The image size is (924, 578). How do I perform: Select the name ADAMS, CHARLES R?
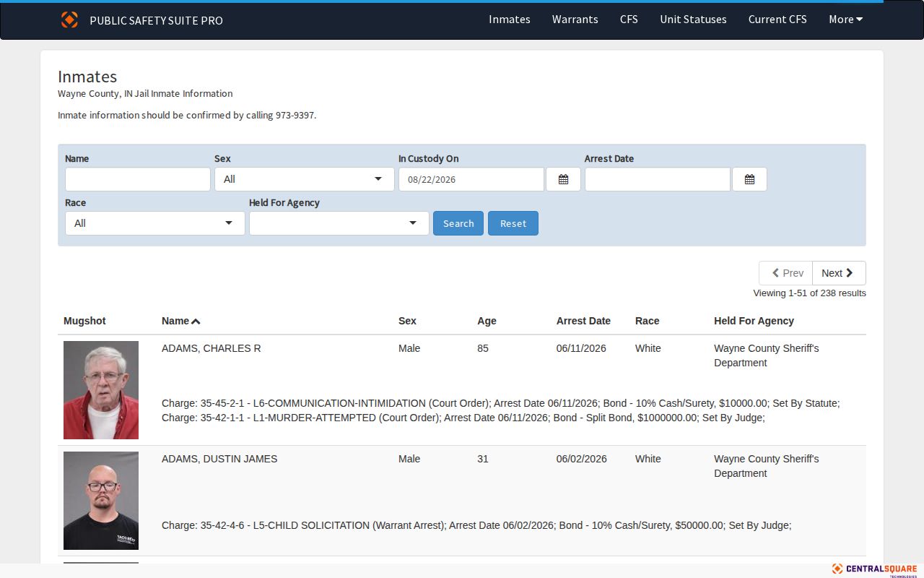[x=212, y=348]
